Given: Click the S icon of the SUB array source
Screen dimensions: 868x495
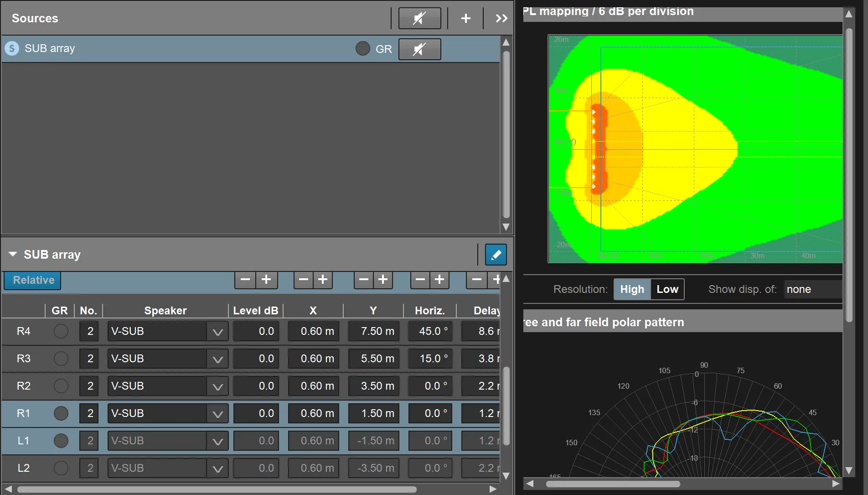Looking at the screenshot, I should tap(12, 48).
